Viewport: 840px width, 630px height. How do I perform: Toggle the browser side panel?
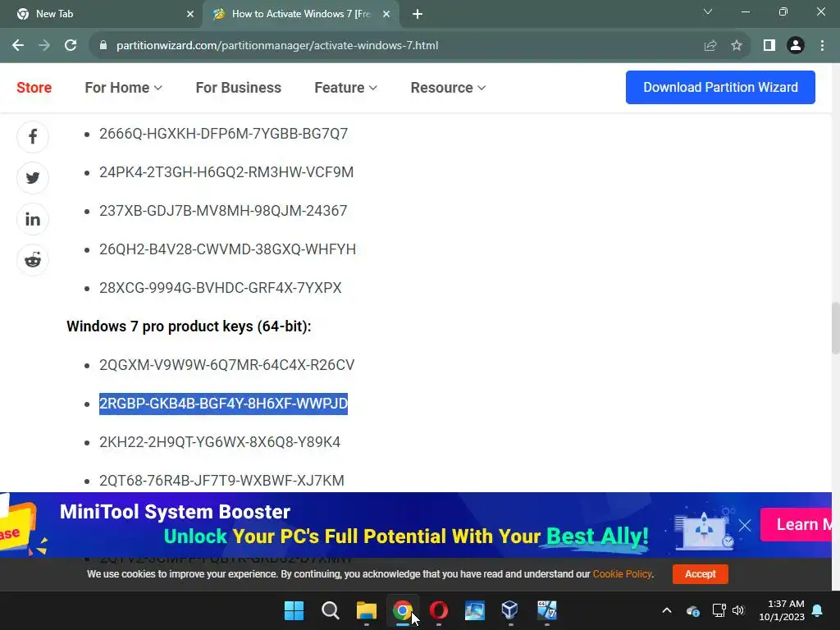769,46
